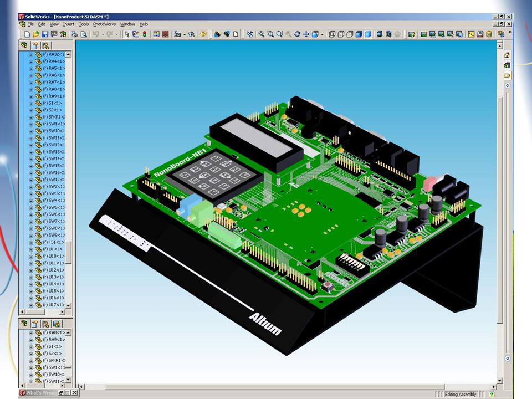Create a new document with the New icon
The height and width of the screenshot is (399, 532).
click(x=27, y=34)
